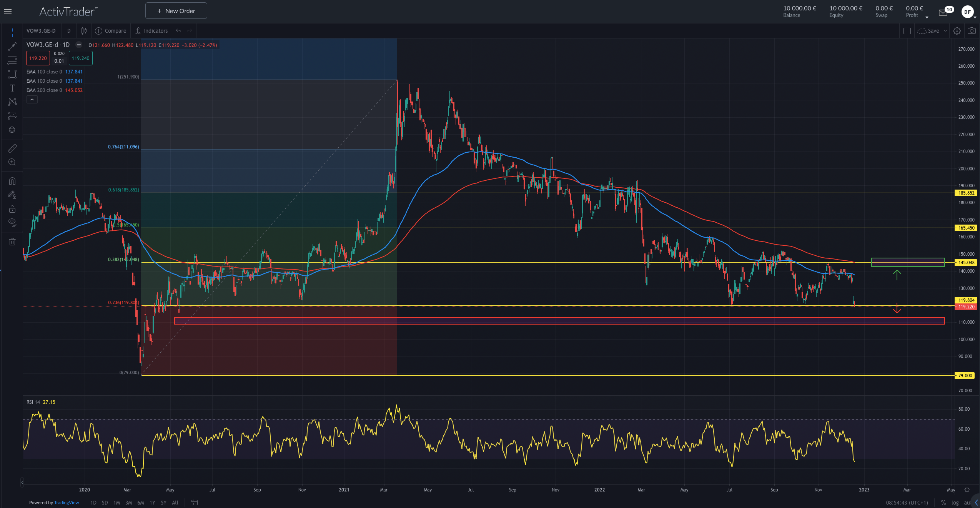Collapse the indicator legend chevron

[x=32, y=100]
